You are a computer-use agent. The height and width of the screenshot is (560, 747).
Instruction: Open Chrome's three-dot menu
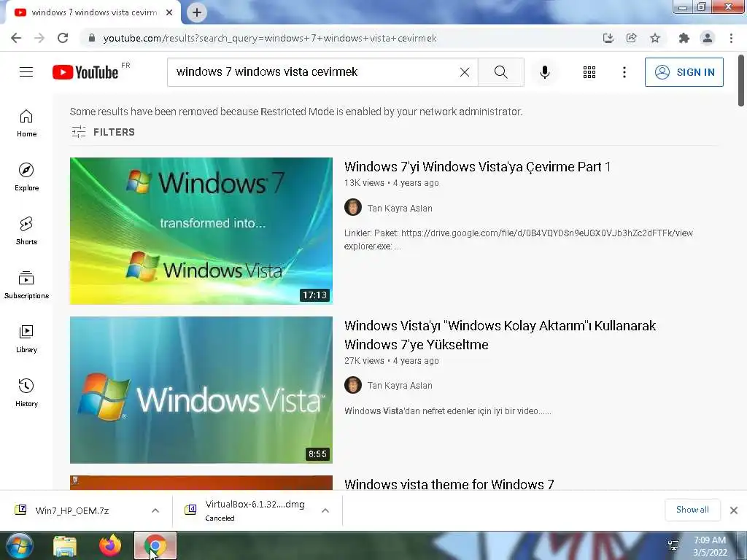(x=731, y=38)
